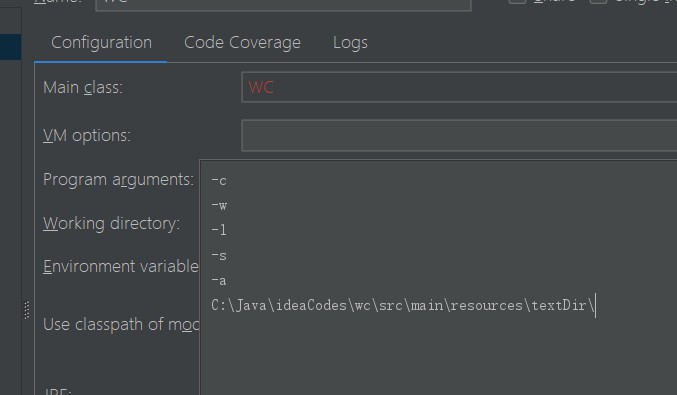Click the dotted splitter handle on the left panel edge
Screen dimensions: 677x395
click(26, 310)
